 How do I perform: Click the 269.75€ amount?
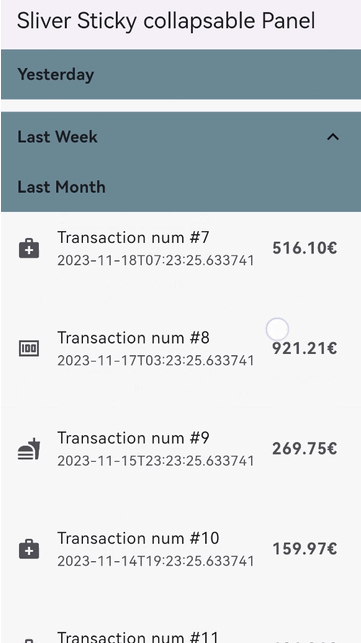tap(304, 448)
